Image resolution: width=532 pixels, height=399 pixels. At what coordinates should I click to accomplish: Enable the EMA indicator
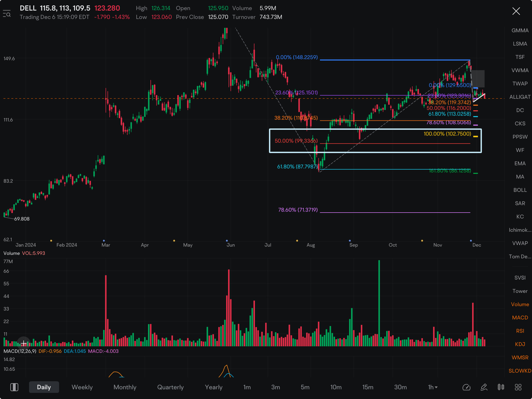[x=520, y=164]
